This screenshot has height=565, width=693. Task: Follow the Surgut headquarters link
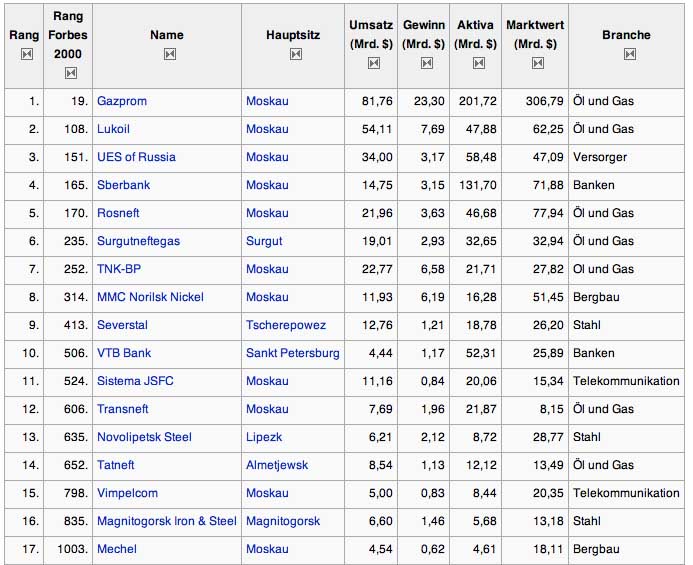pyautogui.click(x=264, y=241)
